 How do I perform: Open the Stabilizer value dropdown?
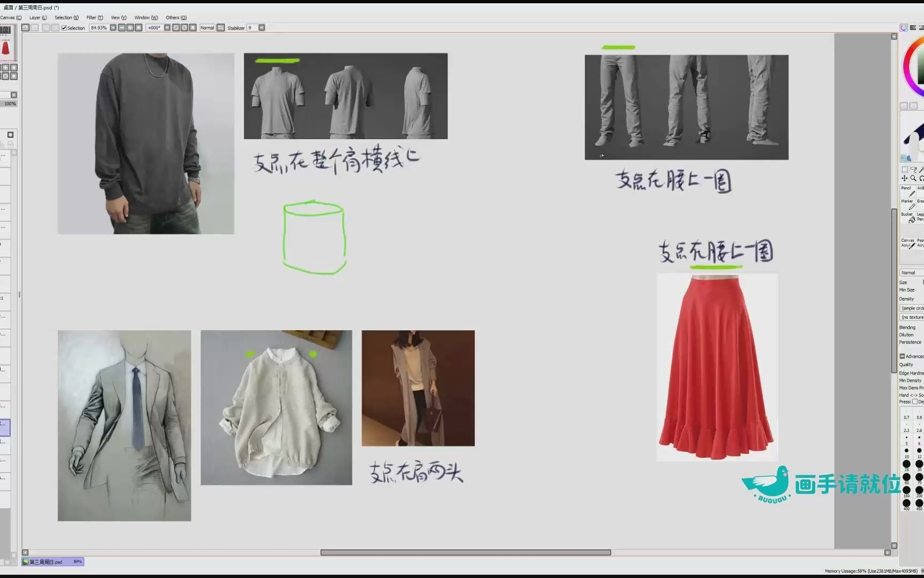tap(261, 28)
